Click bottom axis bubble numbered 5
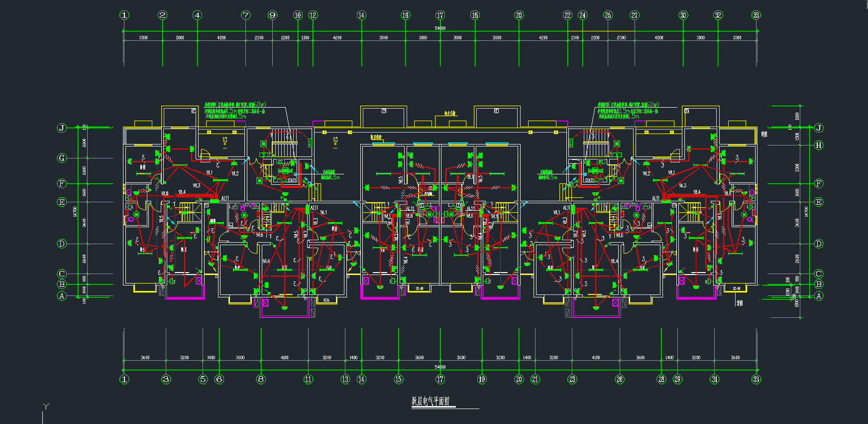The width and height of the screenshot is (868, 424). click(203, 379)
